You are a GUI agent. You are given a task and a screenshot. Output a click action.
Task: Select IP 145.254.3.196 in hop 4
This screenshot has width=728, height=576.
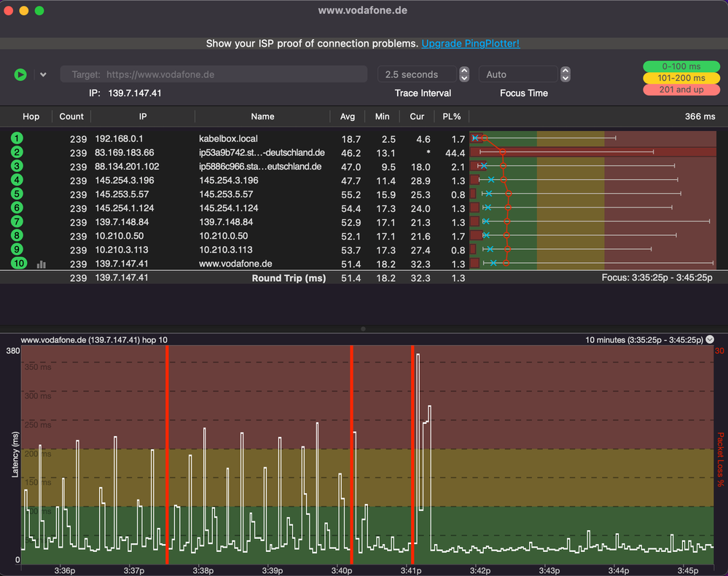(125, 181)
